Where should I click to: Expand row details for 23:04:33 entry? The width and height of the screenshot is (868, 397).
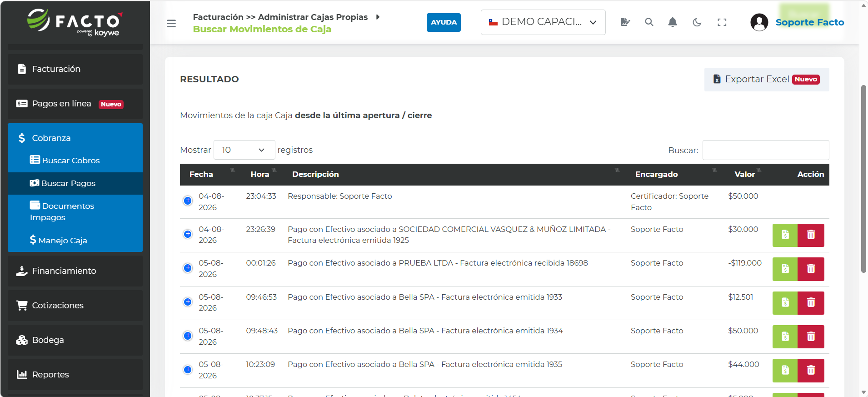tap(188, 201)
